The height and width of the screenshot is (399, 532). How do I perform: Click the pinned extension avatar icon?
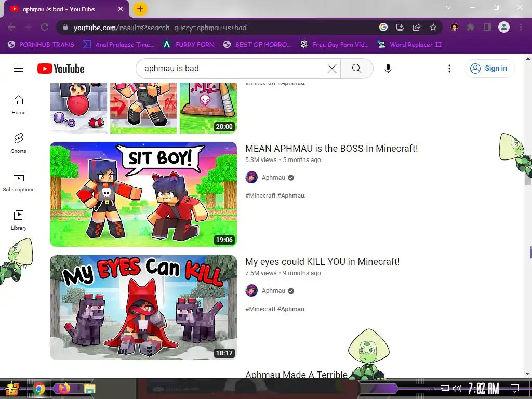(454, 27)
